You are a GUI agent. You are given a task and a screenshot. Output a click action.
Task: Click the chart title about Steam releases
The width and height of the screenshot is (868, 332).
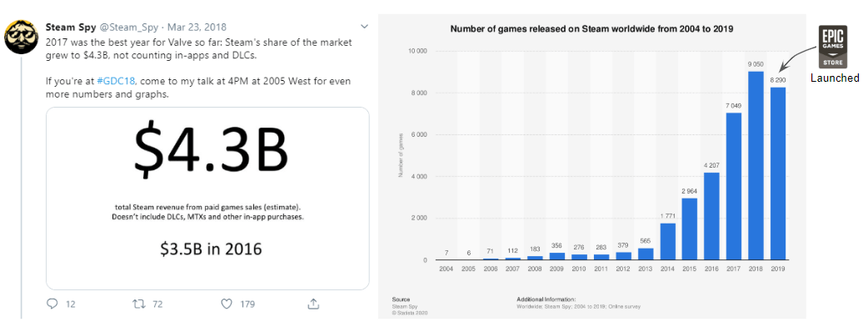click(x=591, y=29)
